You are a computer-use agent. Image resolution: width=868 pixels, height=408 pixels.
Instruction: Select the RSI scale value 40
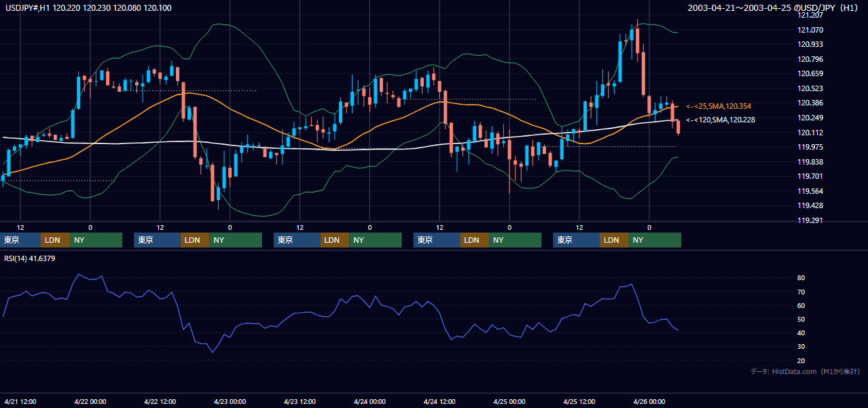[801, 333]
